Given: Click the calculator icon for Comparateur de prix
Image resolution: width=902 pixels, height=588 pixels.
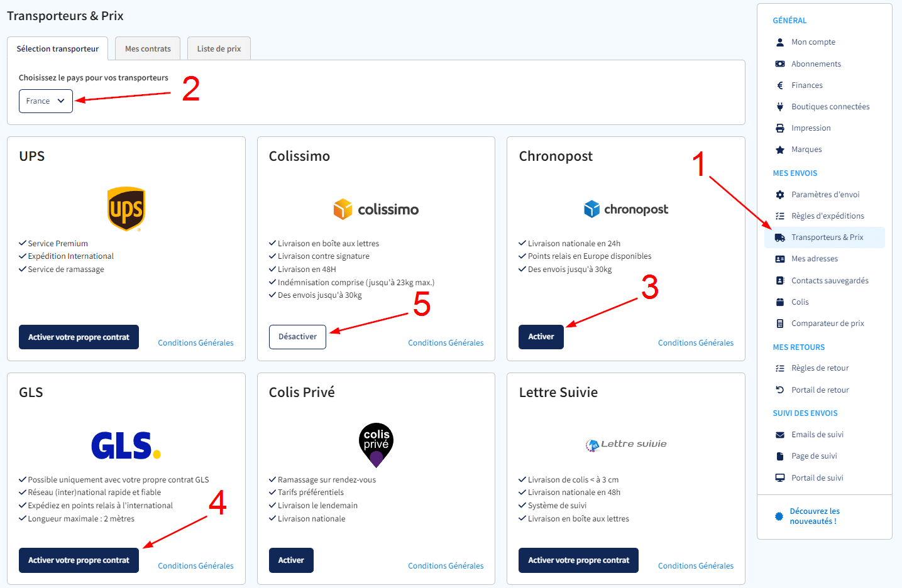Looking at the screenshot, I should pos(780,324).
